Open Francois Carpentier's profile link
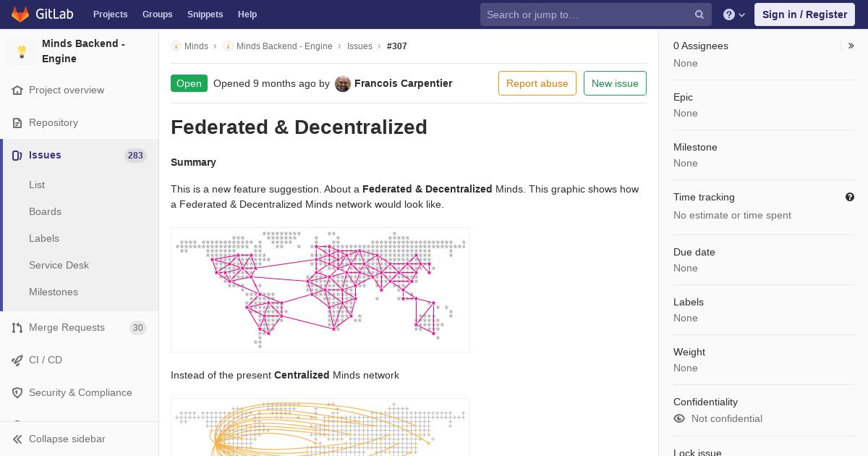 click(x=403, y=83)
